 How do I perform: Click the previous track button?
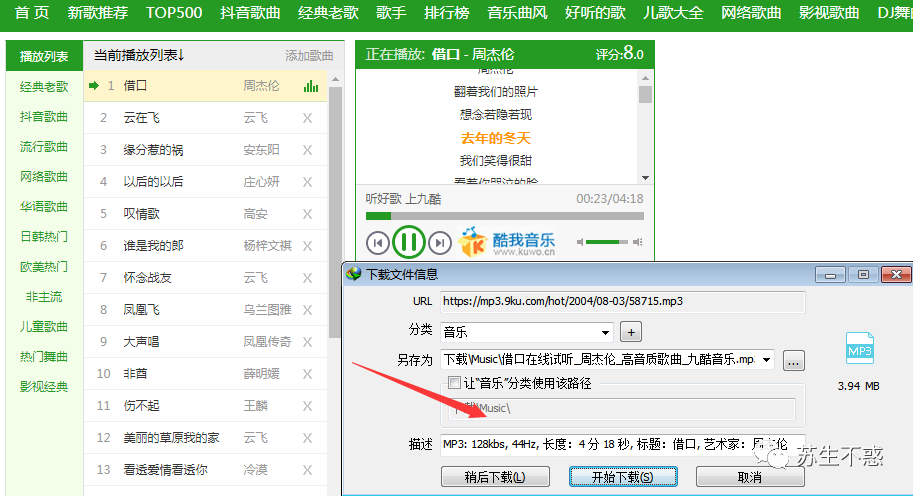[x=377, y=242]
